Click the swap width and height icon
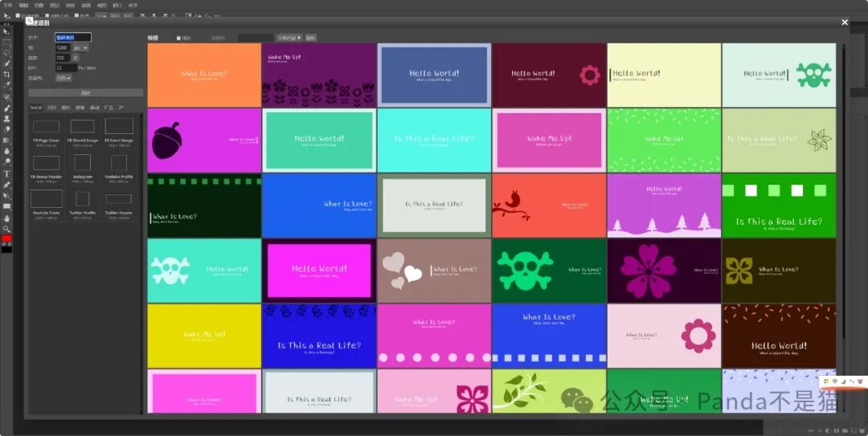Image resolution: width=868 pixels, height=436 pixels. (x=76, y=58)
